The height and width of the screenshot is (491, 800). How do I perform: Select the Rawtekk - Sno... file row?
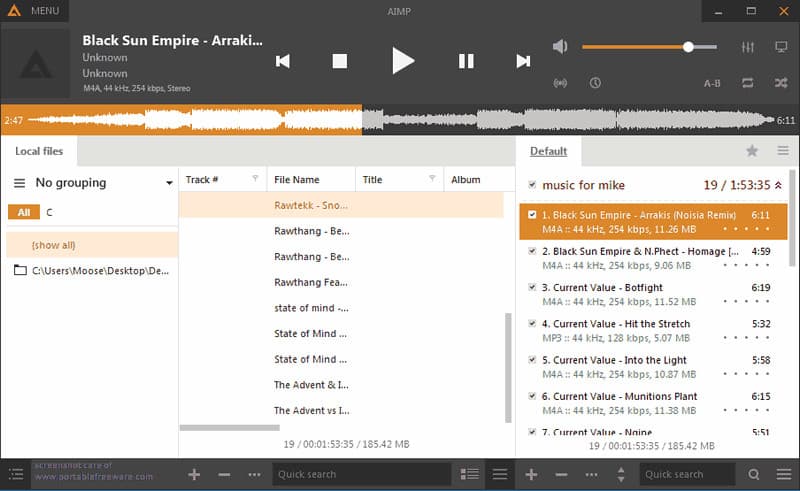pos(341,205)
